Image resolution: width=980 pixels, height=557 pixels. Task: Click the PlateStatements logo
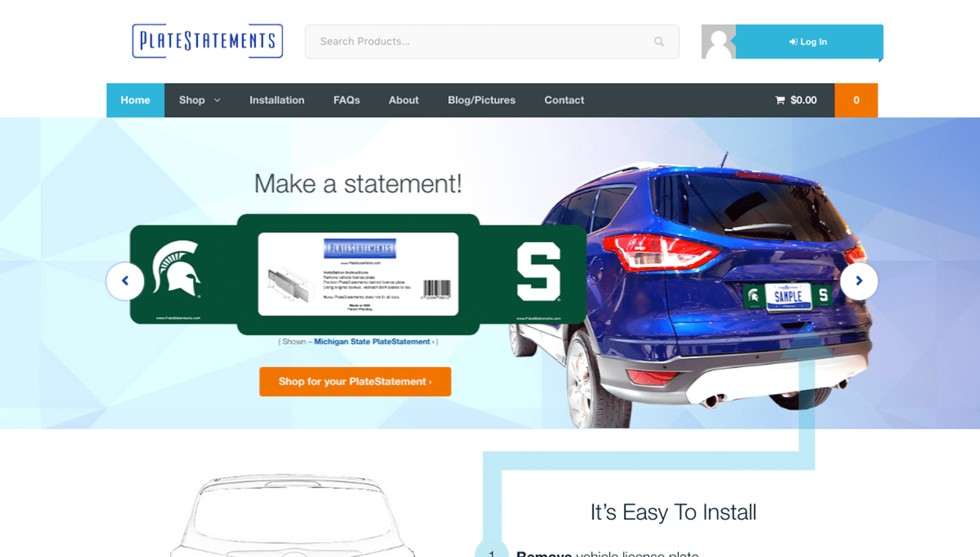point(207,41)
